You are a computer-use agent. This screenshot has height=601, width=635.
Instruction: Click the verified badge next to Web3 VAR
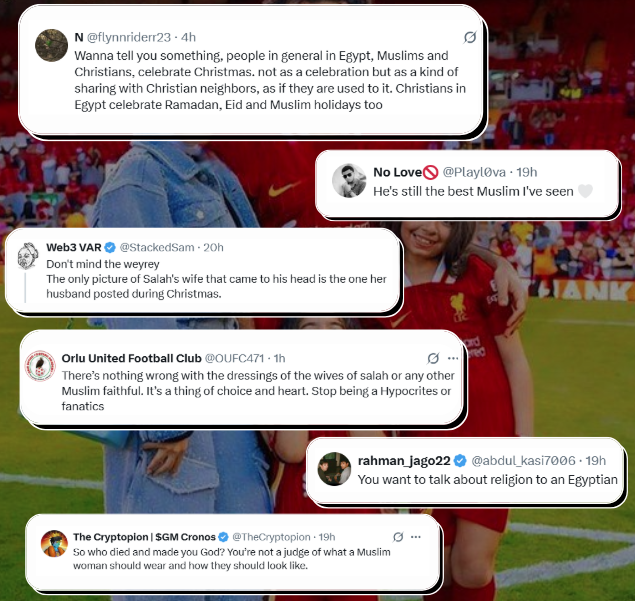click(x=110, y=247)
